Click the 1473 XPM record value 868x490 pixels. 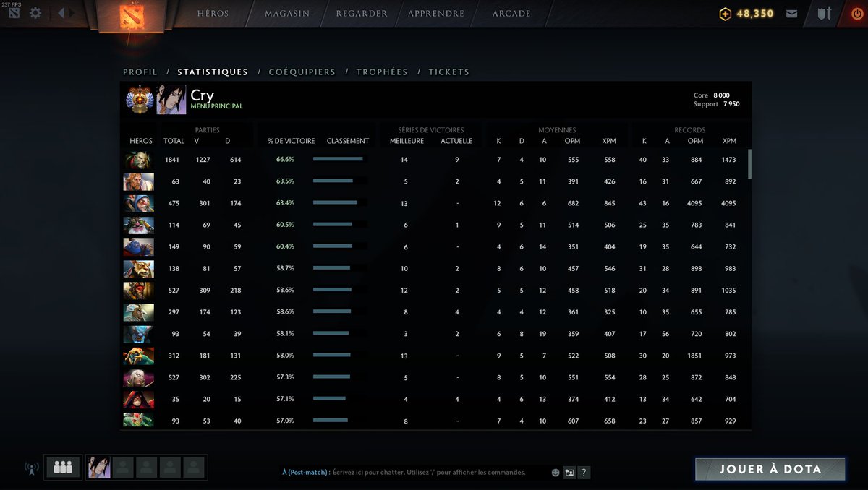tap(728, 160)
